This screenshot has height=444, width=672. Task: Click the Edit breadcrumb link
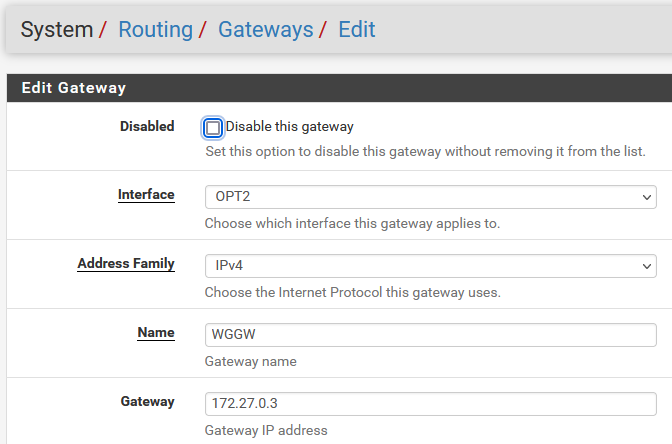(357, 29)
